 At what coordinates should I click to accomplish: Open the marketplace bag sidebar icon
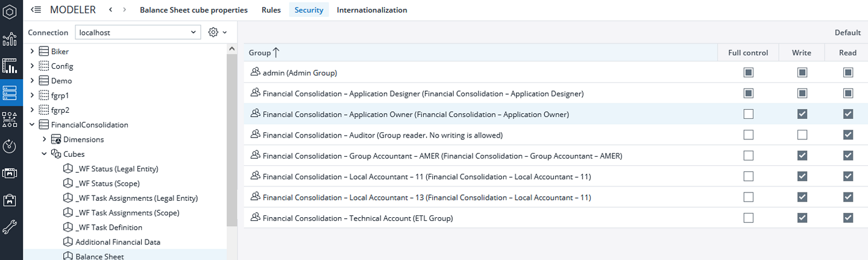click(x=10, y=200)
